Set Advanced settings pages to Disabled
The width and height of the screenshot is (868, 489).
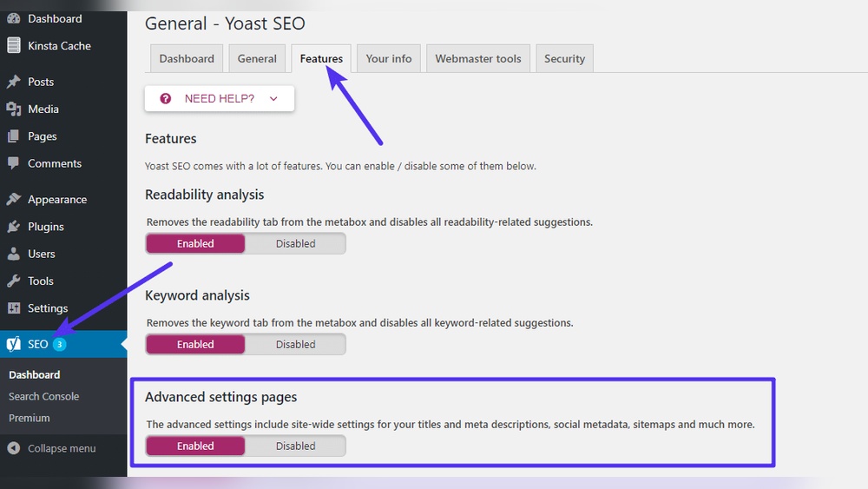(x=296, y=446)
